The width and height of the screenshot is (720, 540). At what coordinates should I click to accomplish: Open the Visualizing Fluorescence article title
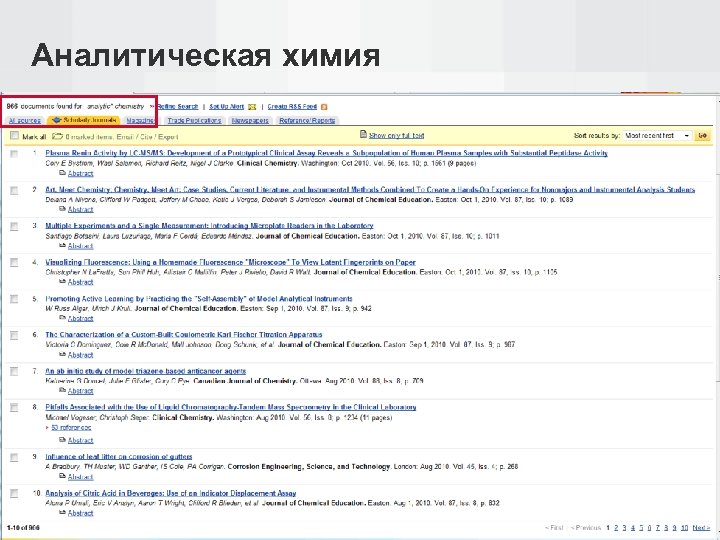(230, 262)
